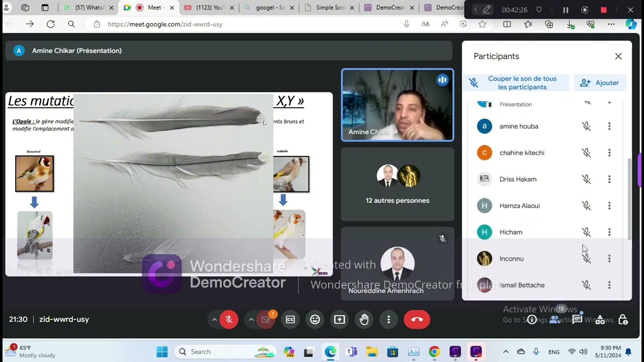Open options menu for Hicham
This screenshot has height=362, width=644.
tap(609, 232)
